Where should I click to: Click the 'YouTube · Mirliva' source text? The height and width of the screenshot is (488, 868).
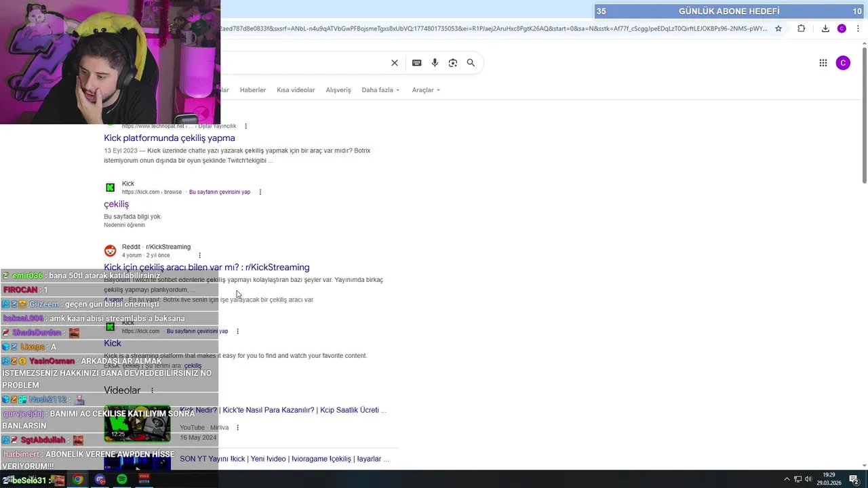[x=204, y=428]
